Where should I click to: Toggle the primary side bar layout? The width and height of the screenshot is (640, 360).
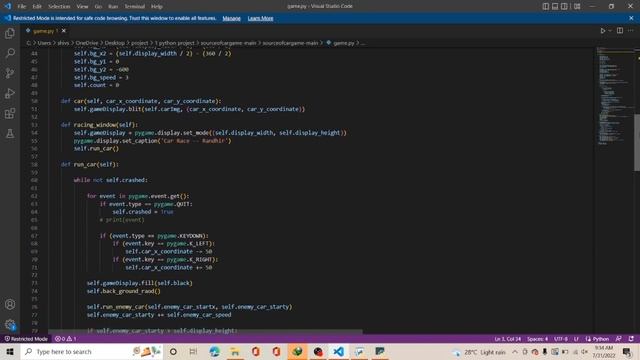click(546, 6)
